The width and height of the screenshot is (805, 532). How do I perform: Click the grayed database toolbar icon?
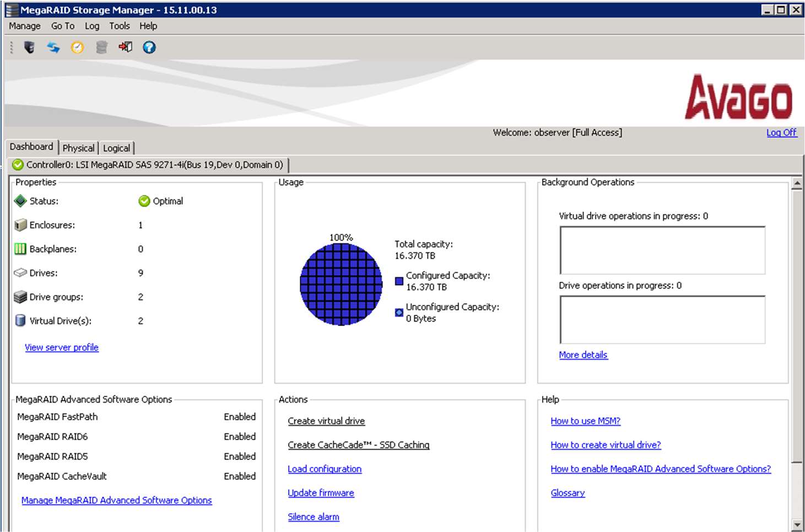(101, 47)
